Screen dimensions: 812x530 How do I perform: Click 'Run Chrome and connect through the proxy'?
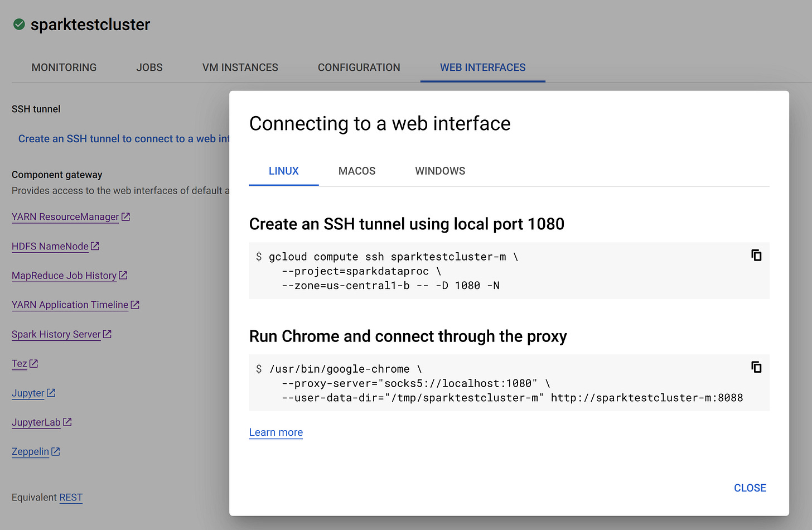pyautogui.click(x=408, y=336)
